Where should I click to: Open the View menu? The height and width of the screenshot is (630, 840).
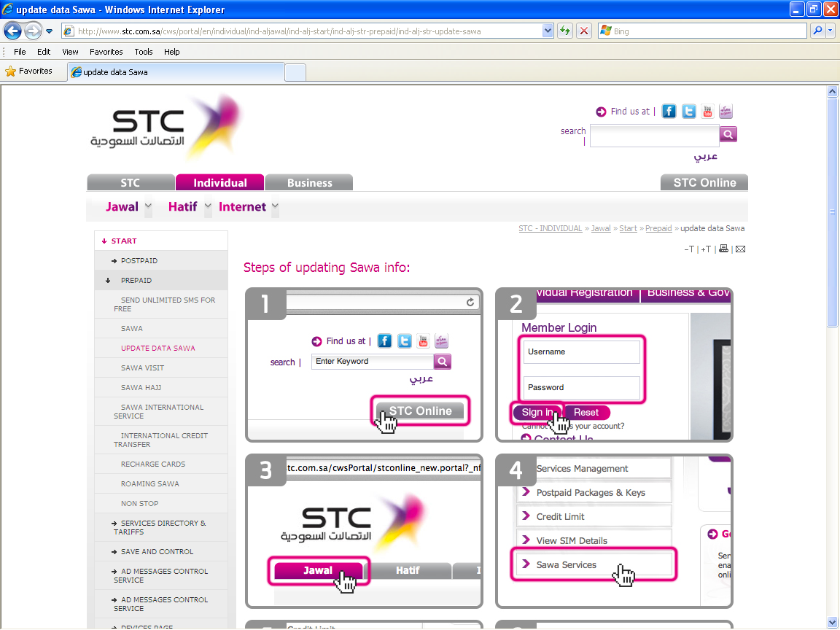(x=70, y=52)
